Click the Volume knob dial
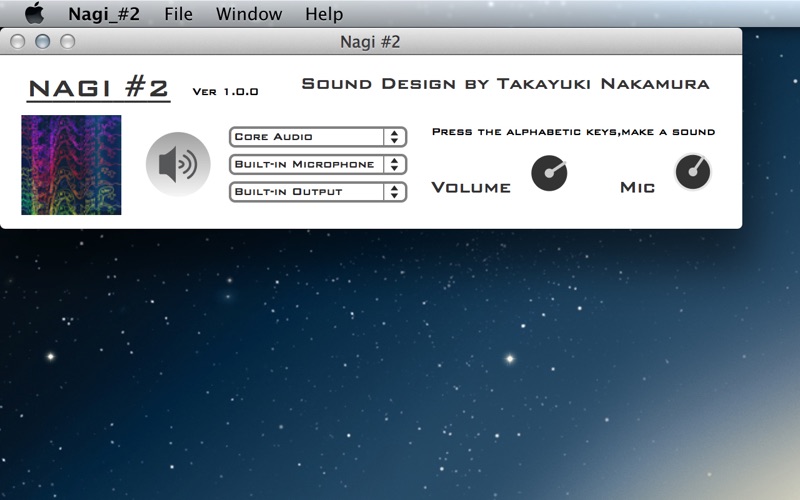Viewport: 800px width, 500px height. coord(549,173)
